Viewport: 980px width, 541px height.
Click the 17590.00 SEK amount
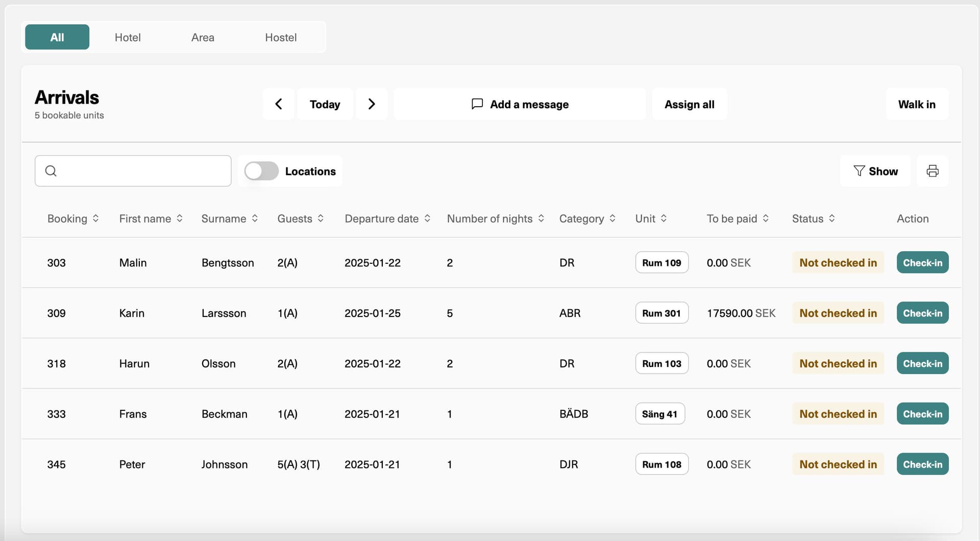(741, 313)
